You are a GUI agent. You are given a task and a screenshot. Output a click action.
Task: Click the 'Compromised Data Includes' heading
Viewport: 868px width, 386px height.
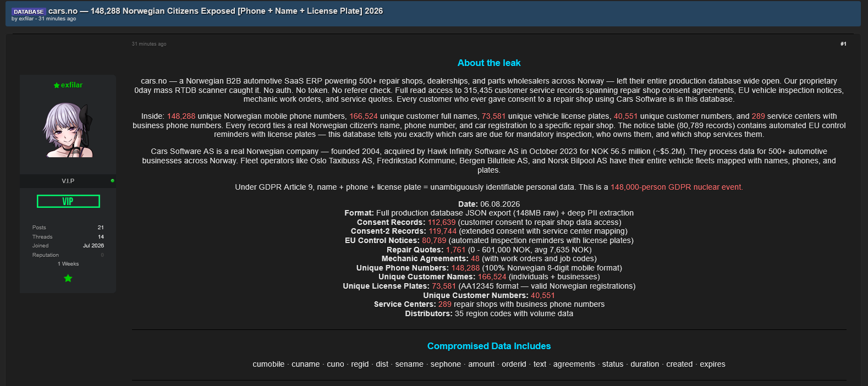pos(489,346)
